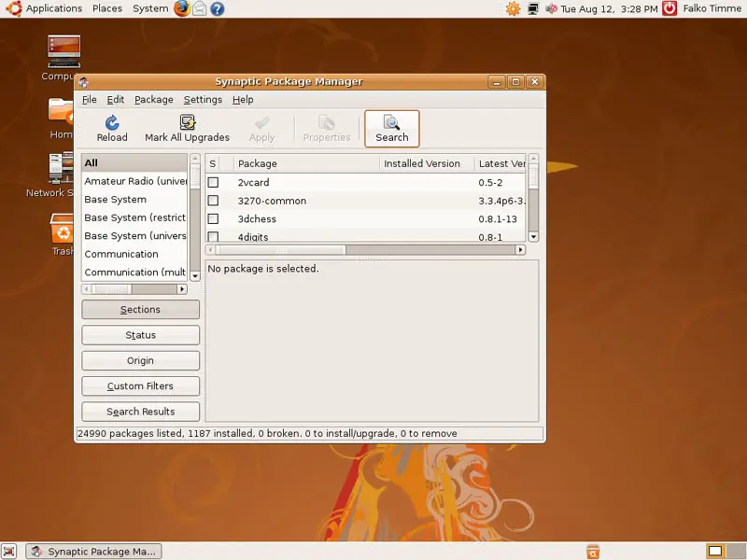Open the mail client icon in the top panel
Screen dimensions: 747x560
point(200,8)
